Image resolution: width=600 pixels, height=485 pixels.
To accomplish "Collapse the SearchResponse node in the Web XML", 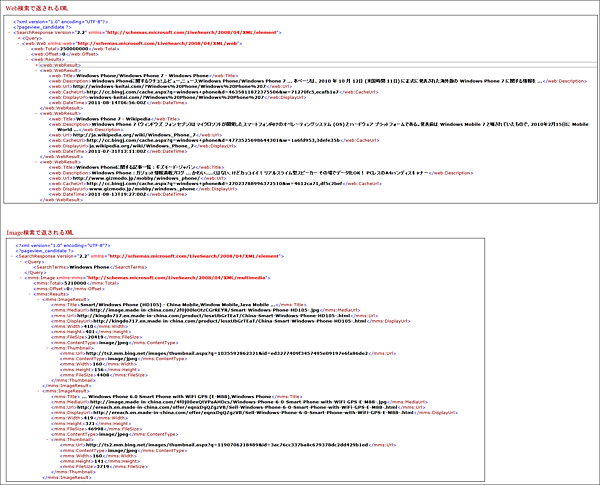I will click(11, 33).
